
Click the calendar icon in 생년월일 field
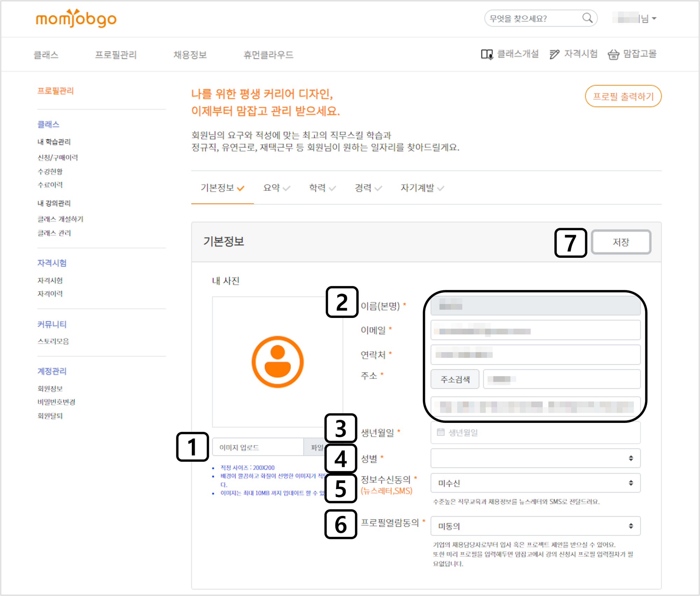click(x=441, y=432)
